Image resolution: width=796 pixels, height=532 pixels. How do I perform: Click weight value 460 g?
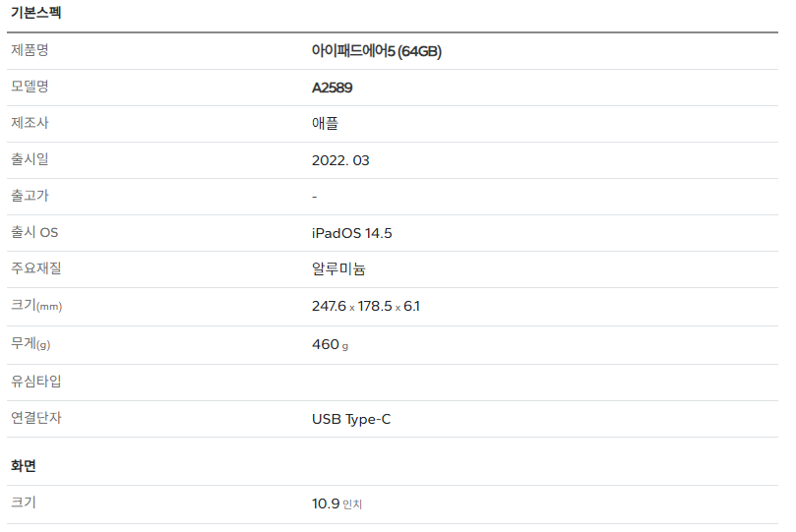tap(330, 344)
